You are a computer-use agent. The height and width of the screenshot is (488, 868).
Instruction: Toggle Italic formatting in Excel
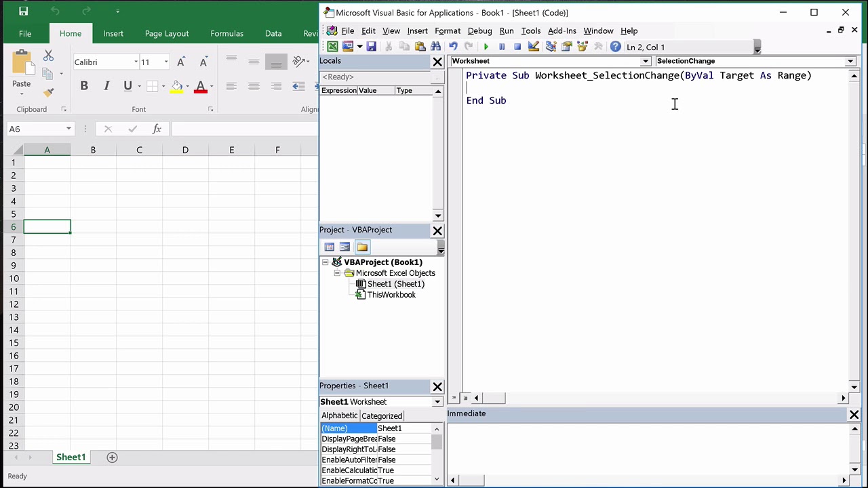point(106,86)
